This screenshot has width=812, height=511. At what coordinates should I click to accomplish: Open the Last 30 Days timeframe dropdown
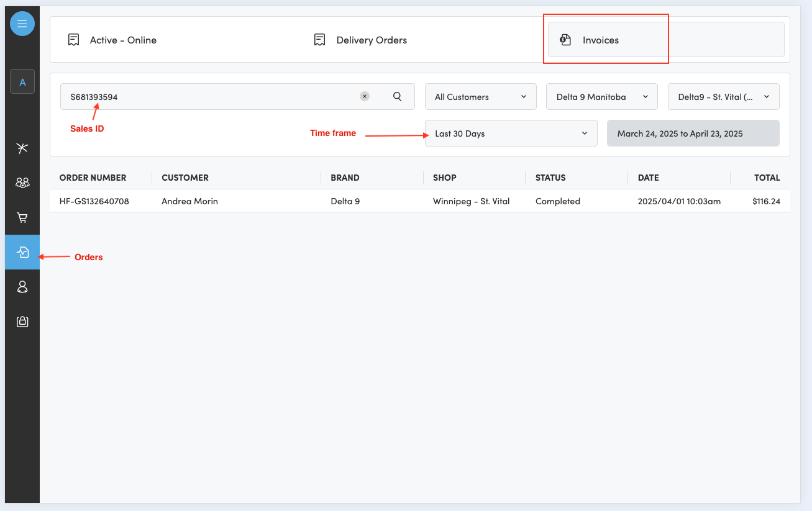tap(511, 133)
